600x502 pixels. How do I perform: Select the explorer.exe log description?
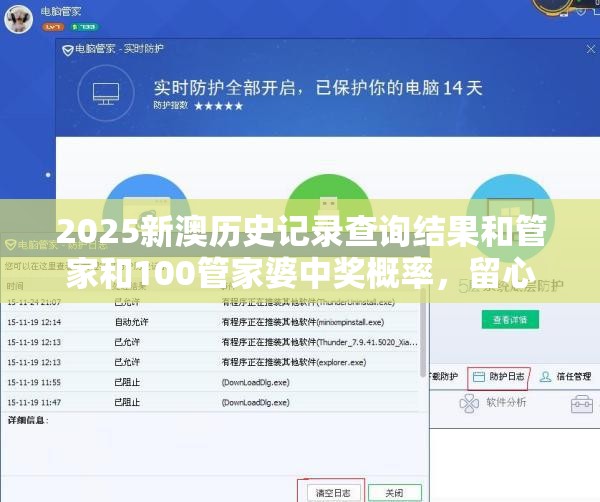[294, 362]
